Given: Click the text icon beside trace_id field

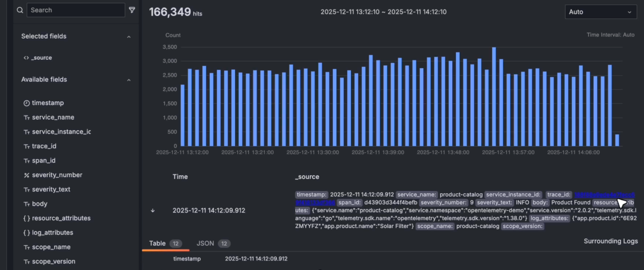Looking at the screenshot, I should [27, 146].
